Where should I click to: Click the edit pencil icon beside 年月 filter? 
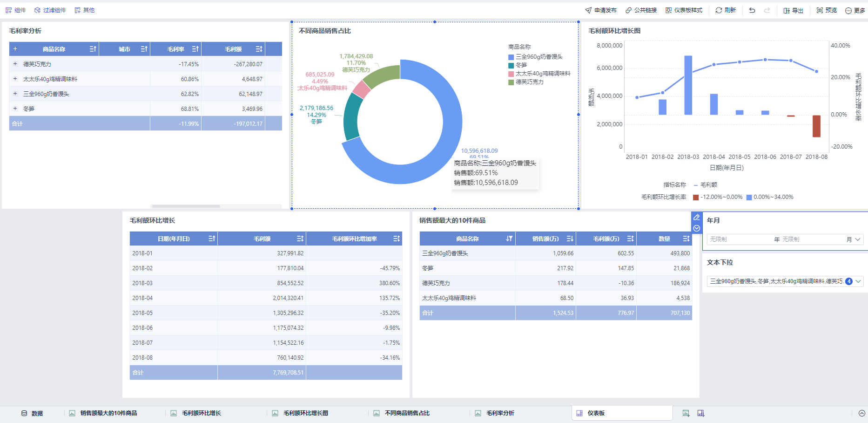coord(697,217)
